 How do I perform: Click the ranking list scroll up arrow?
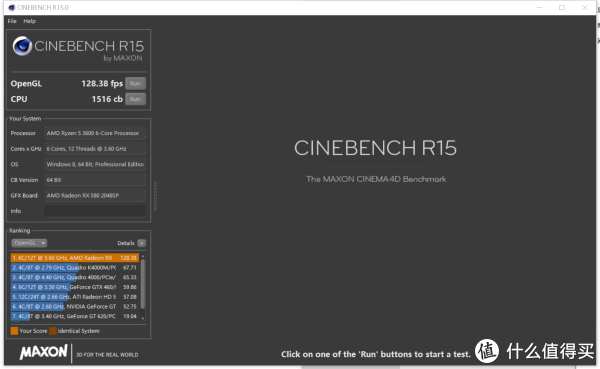(143, 256)
